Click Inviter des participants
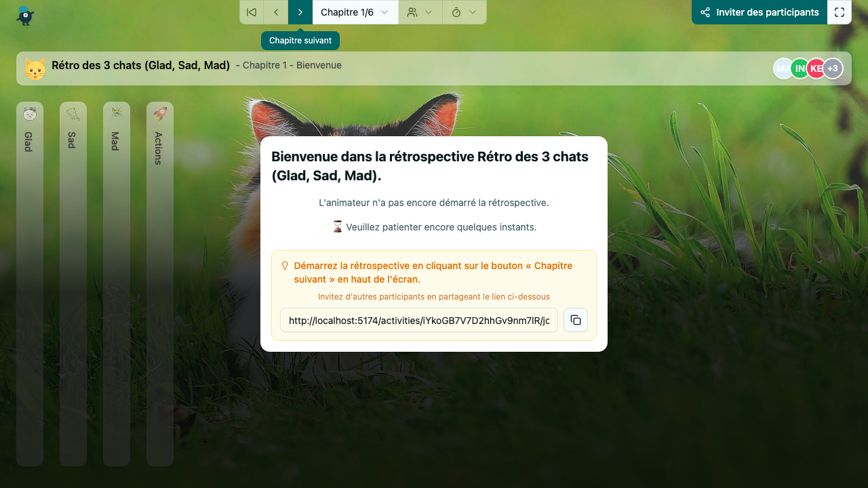Image resolution: width=868 pixels, height=488 pixels. pyautogui.click(x=759, y=12)
